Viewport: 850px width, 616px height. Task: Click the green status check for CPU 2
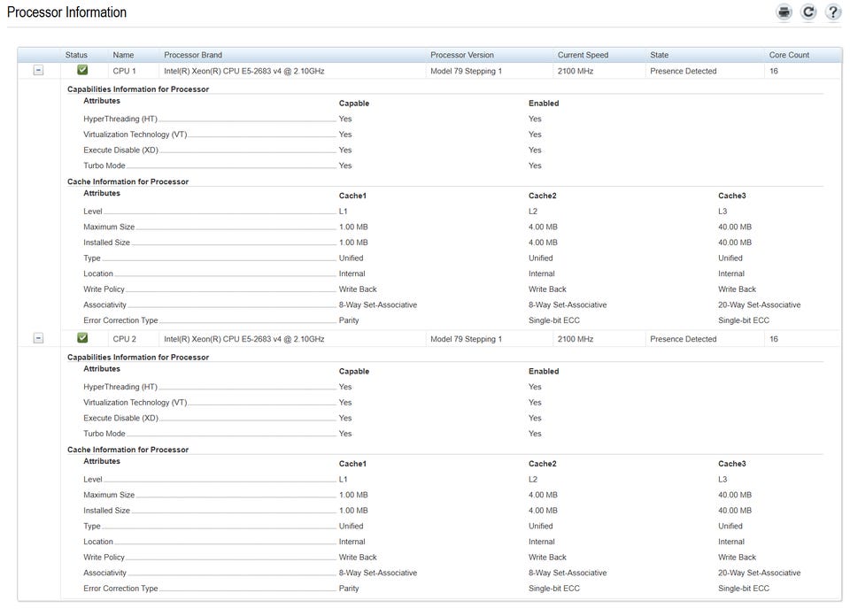pos(82,338)
